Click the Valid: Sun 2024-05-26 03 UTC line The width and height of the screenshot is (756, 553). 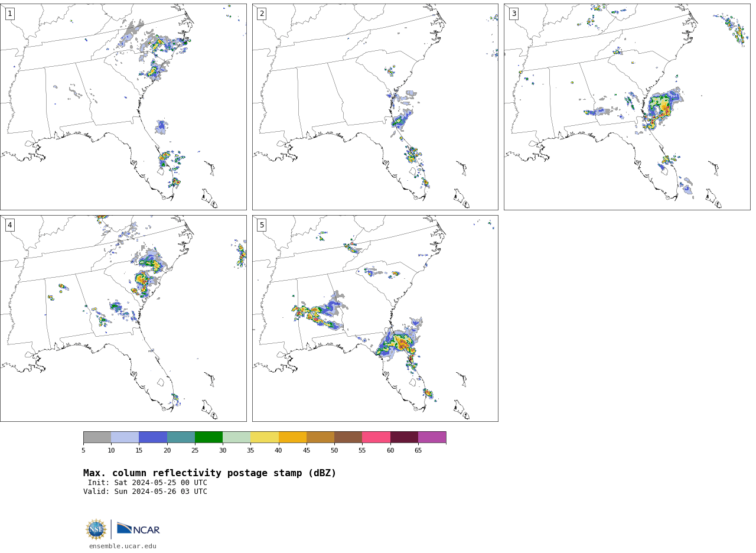pos(145,492)
